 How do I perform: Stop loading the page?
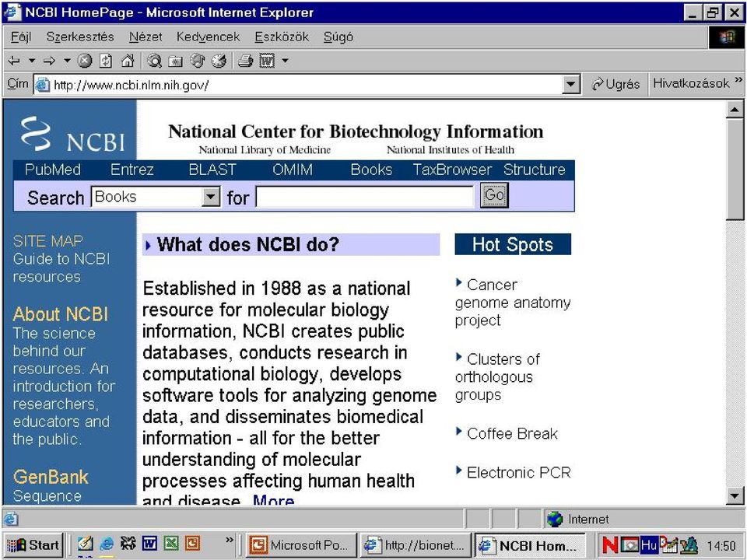coord(85,61)
